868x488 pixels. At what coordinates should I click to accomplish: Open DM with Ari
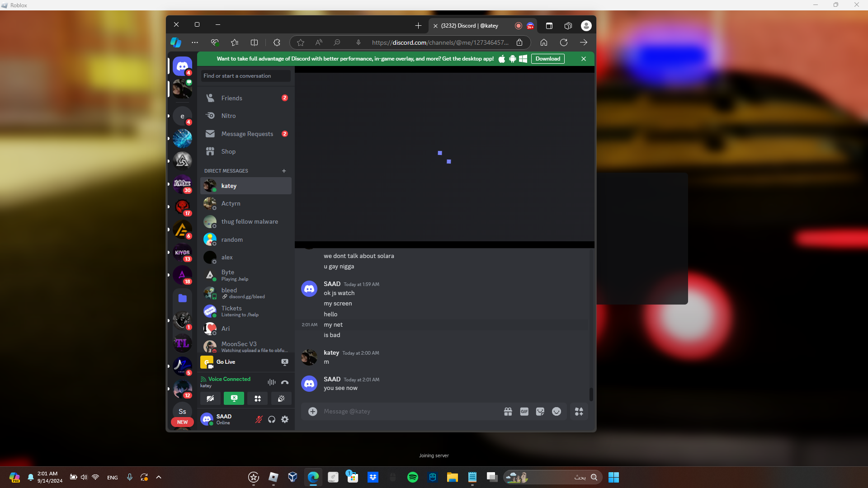(246, 329)
